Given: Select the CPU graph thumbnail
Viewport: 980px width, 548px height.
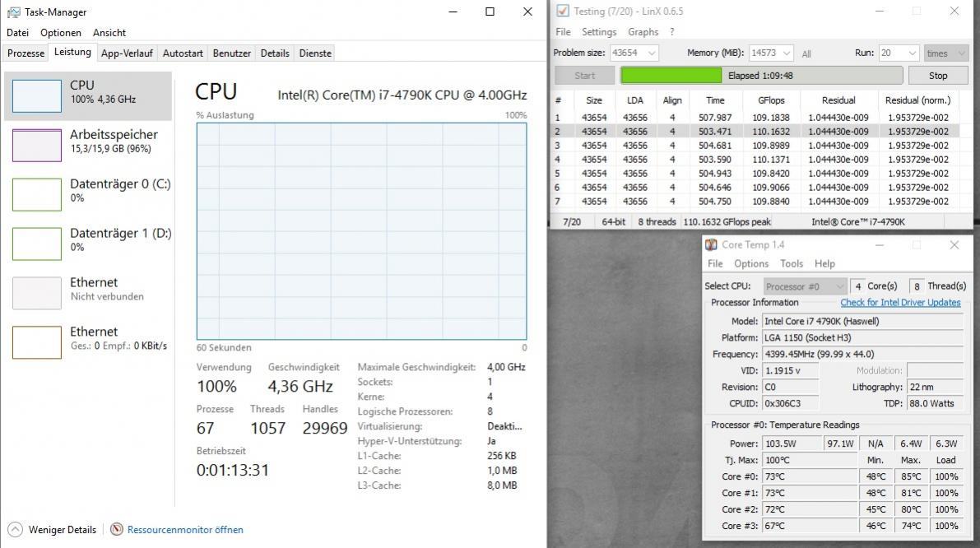Looking at the screenshot, I should (37, 96).
